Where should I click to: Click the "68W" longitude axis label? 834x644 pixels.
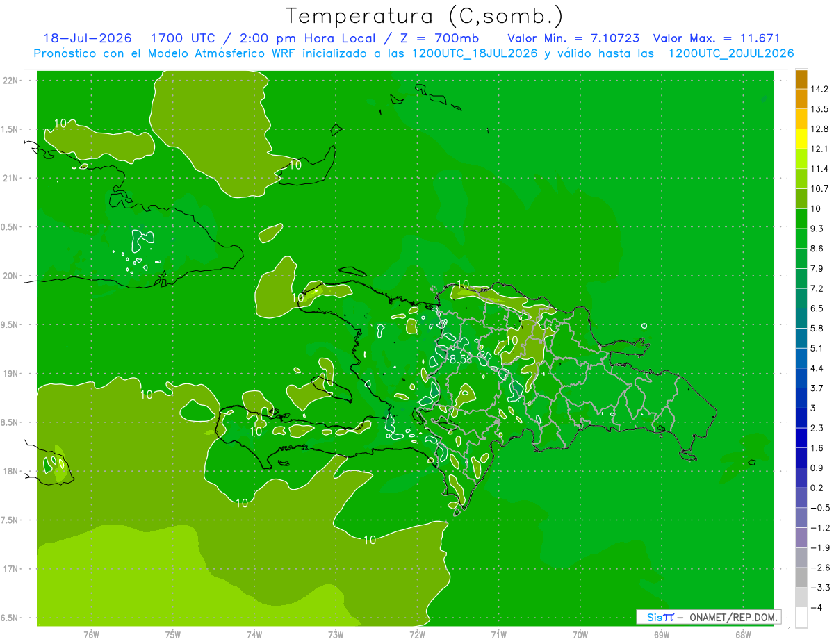[743, 635]
